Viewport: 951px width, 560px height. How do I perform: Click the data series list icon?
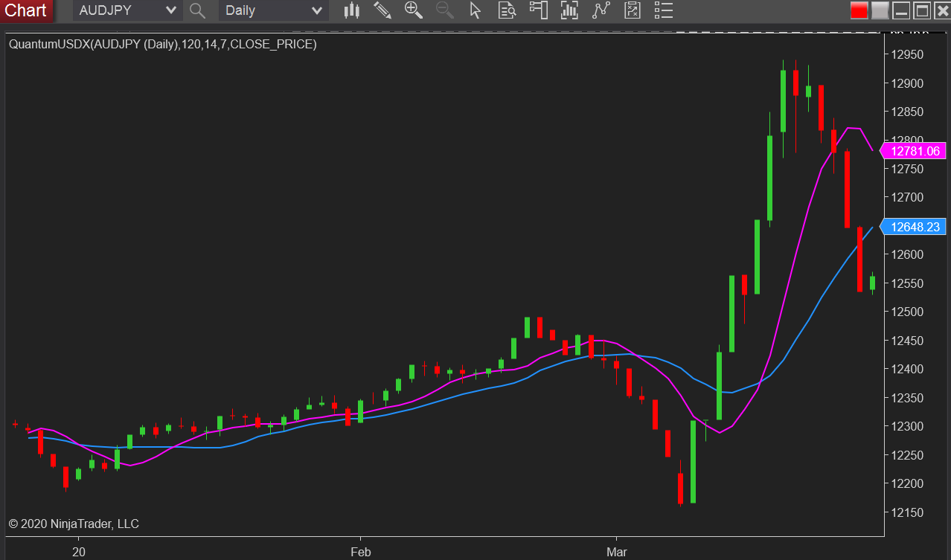tap(663, 10)
